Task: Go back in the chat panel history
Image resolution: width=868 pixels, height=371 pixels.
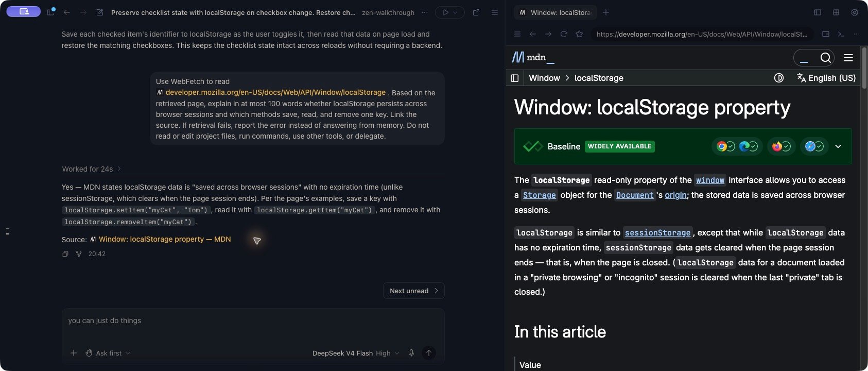Action: [x=67, y=12]
